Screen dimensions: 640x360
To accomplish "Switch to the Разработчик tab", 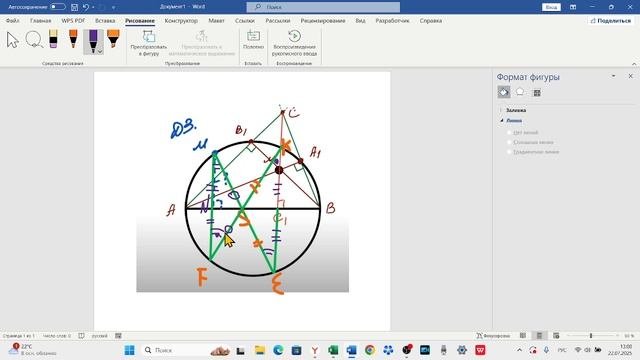I will tap(392, 20).
